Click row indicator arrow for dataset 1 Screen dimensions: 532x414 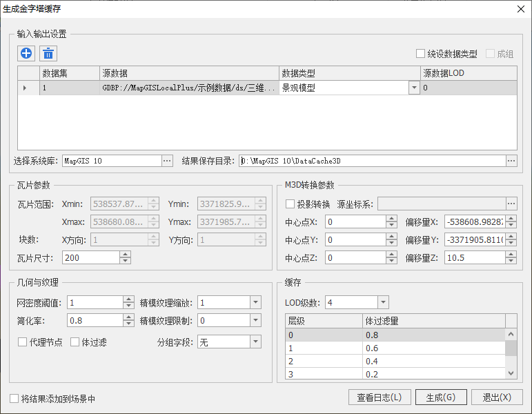click(26, 88)
